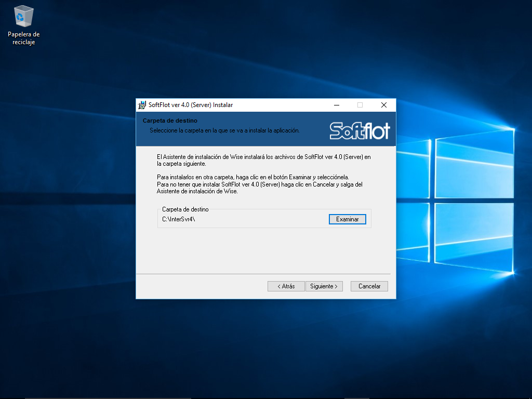Image resolution: width=532 pixels, height=399 pixels.
Task: Click the installer icon in the title bar
Action: 142,105
